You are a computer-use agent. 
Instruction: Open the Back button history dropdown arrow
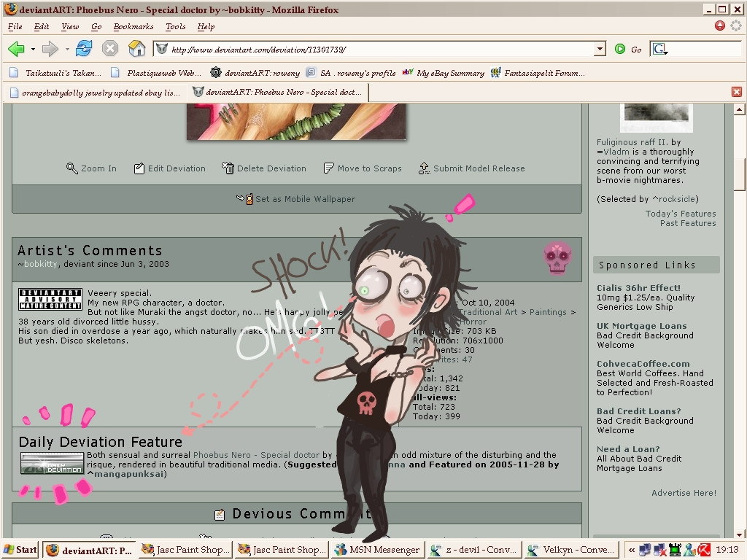coord(33,49)
